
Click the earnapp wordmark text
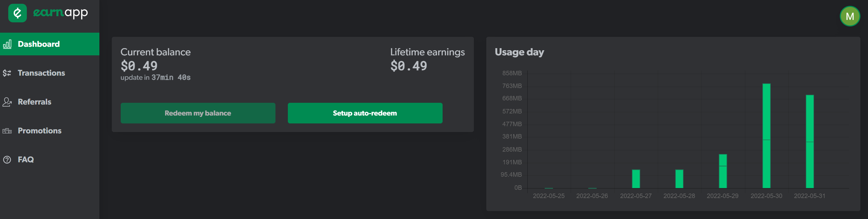coord(61,13)
